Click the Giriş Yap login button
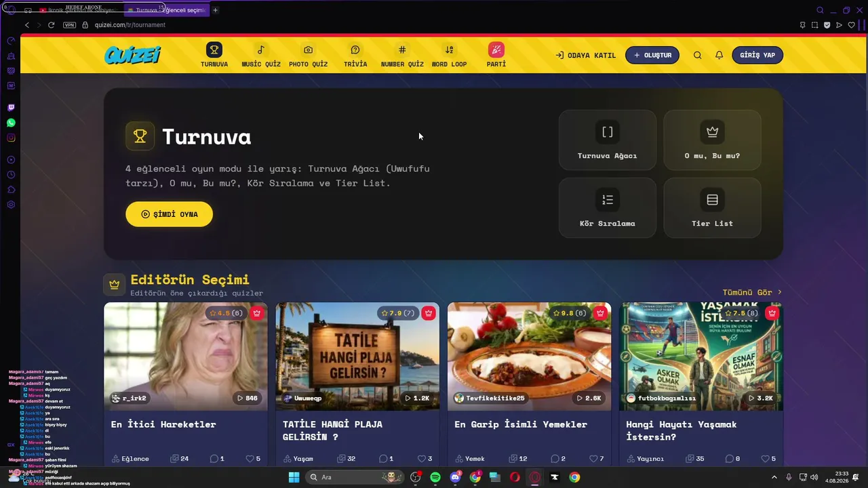This screenshot has width=868, height=488. point(757,56)
